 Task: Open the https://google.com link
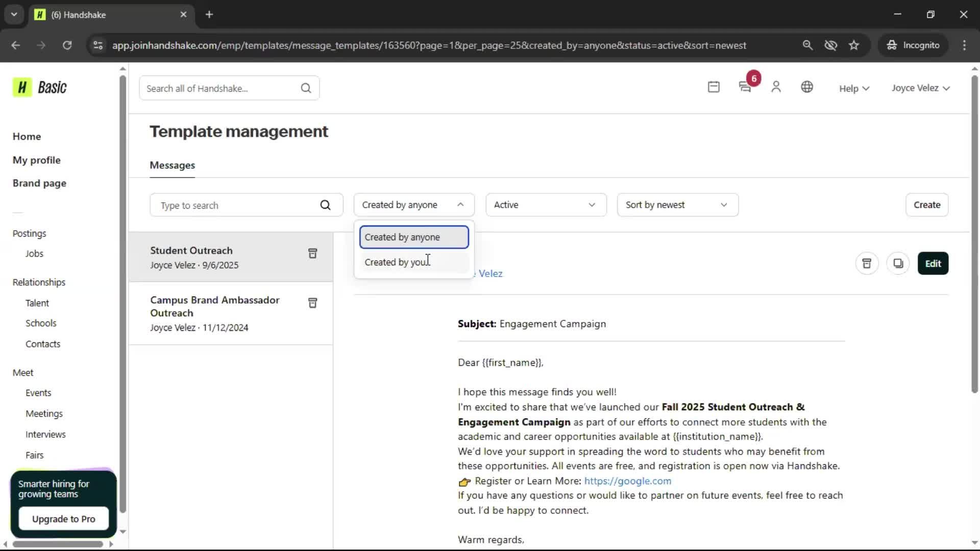pyautogui.click(x=627, y=481)
